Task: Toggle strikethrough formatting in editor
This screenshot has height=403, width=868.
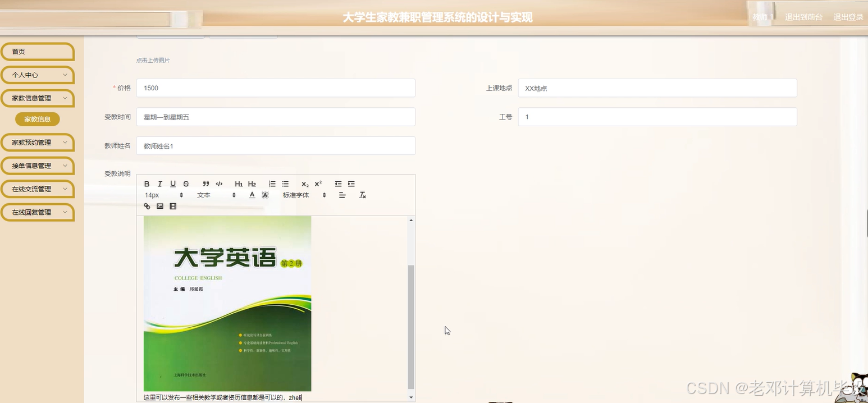Action: click(186, 184)
